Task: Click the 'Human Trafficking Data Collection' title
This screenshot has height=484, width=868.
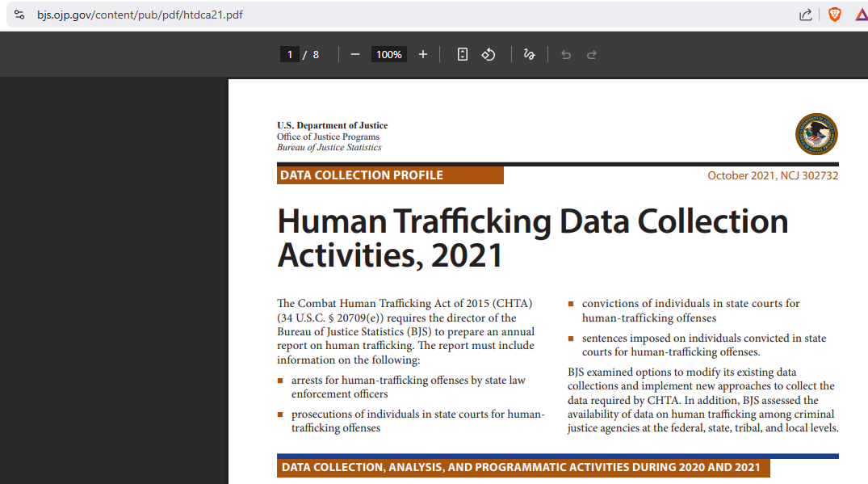Action: tap(533, 221)
